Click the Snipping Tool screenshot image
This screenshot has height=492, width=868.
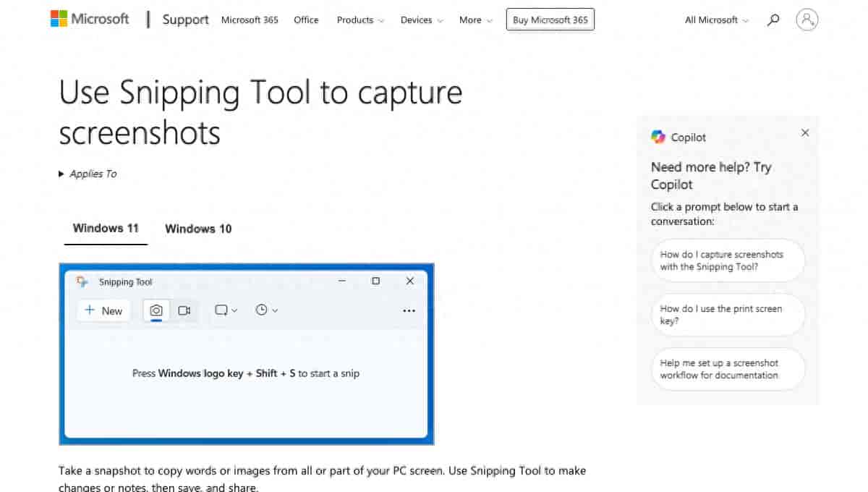[x=247, y=354]
